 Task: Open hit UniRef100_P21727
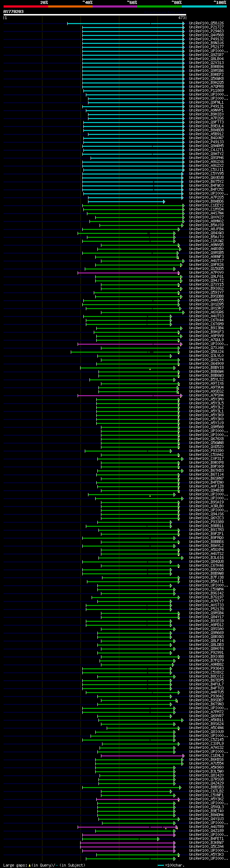(206, 27)
